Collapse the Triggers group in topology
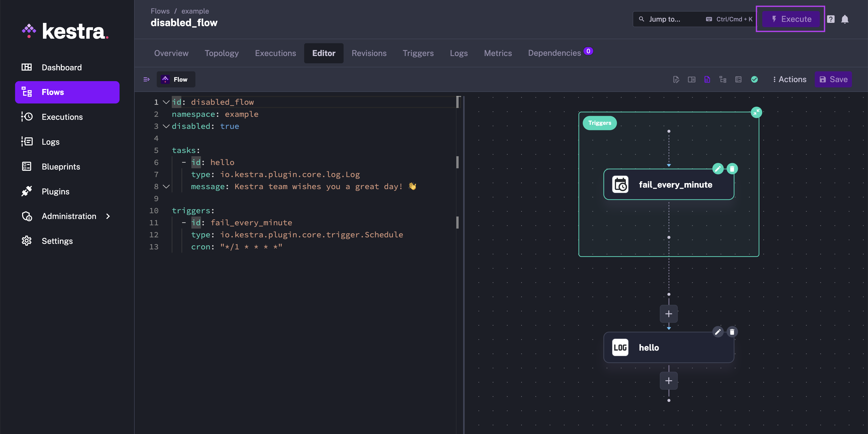Viewport: 868px width, 434px height. pyautogui.click(x=756, y=112)
